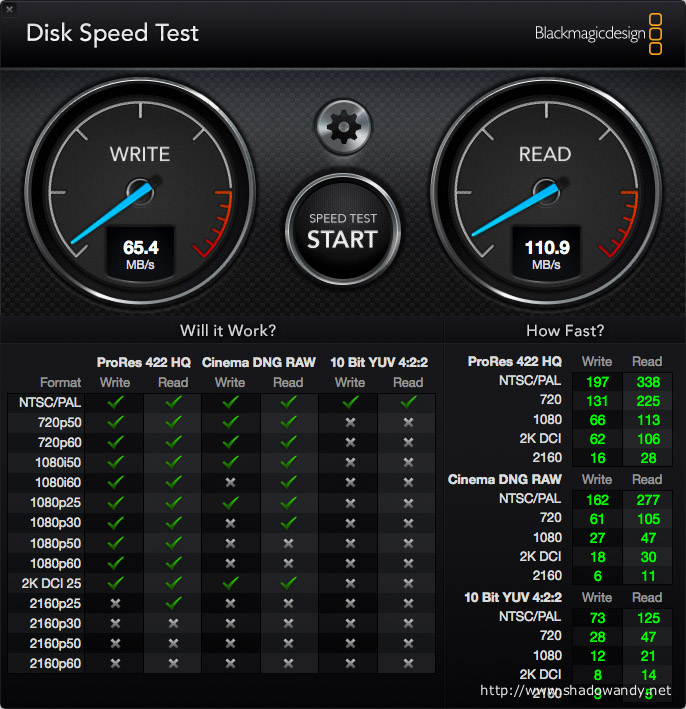Screen dimensions: 686x709
Task: Click ProRes 422 HQ Write checkmark for NTSC/PAL
Action: (115, 402)
